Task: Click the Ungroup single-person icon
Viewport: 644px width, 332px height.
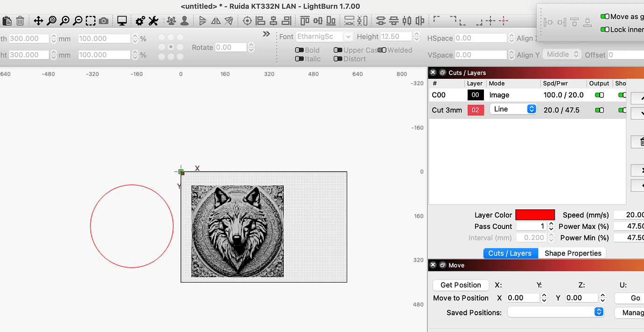Action: tap(185, 21)
